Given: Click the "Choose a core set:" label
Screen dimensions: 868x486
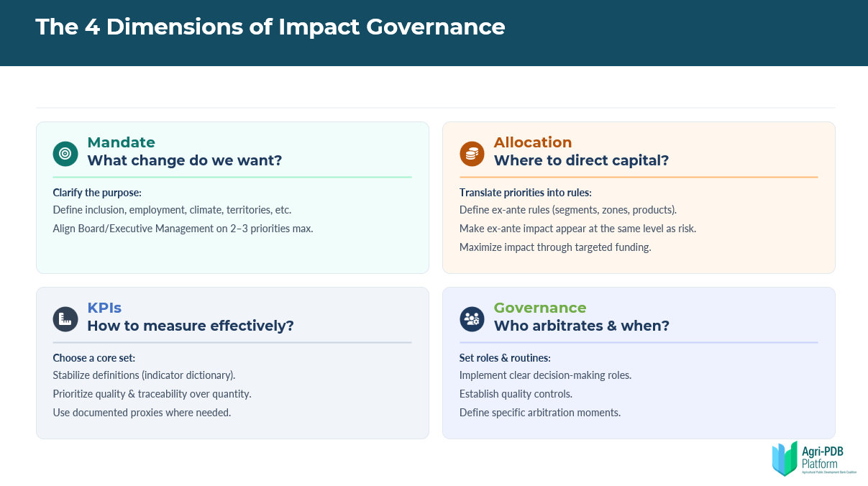Looking at the screenshot, I should 93,358.
